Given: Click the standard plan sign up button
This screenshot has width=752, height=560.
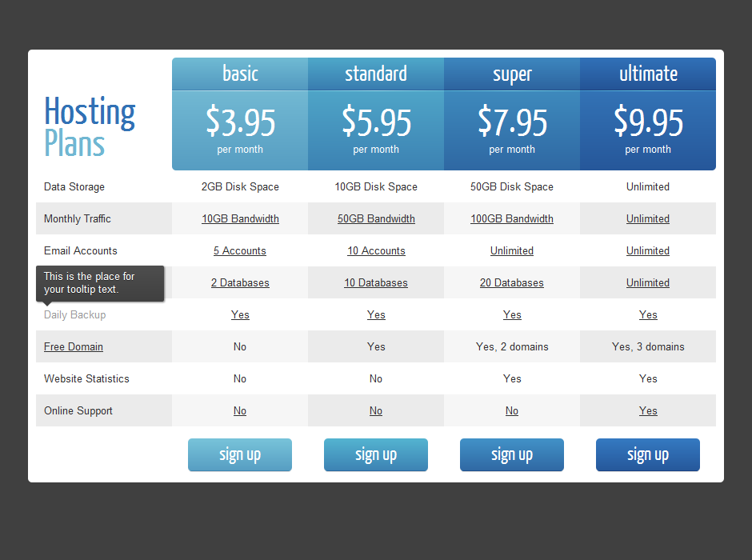Looking at the screenshot, I should pyautogui.click(x=376, y=454).
